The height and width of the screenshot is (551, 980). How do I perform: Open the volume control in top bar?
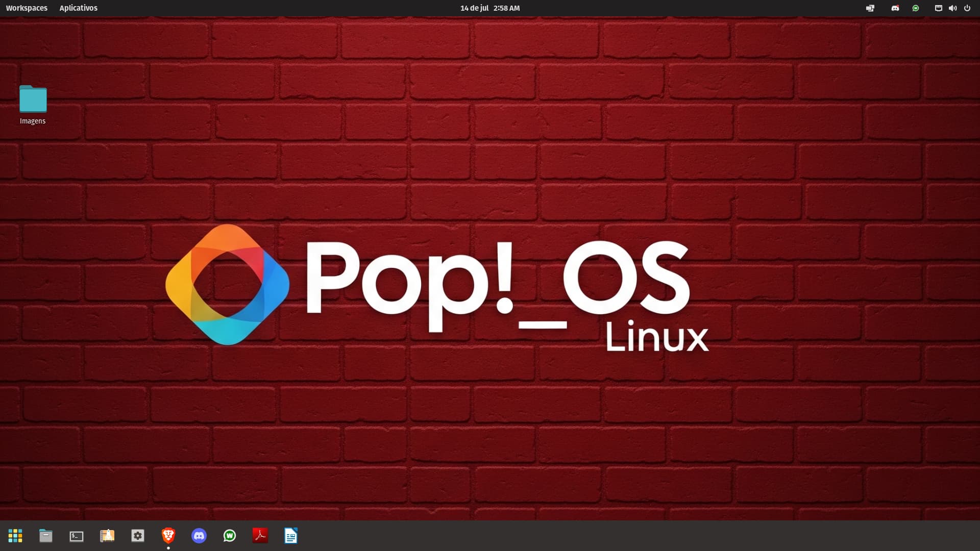point(952,8)
